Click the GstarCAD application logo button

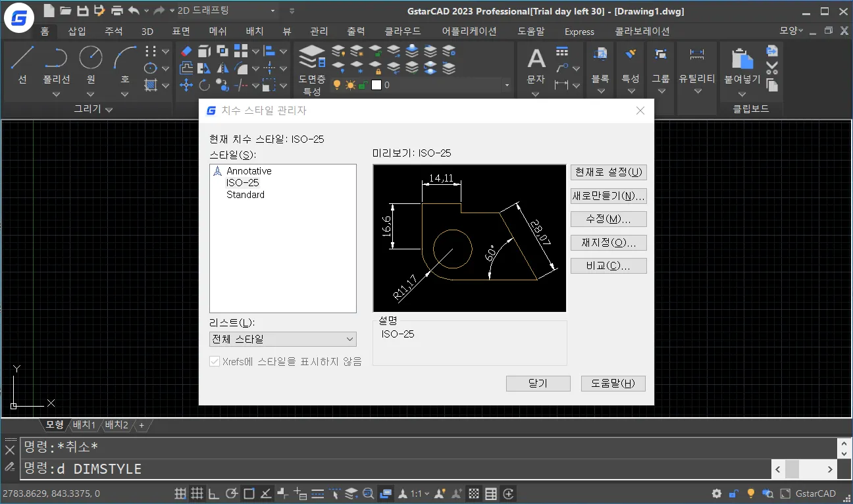click(20, 18)
